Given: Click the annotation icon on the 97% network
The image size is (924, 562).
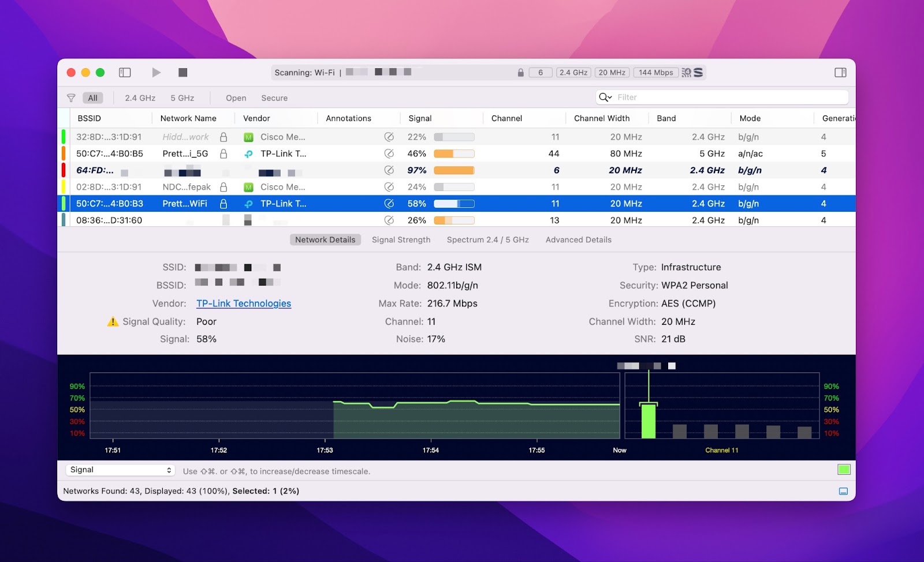Looking at the screenshot, I should [390, 170].
